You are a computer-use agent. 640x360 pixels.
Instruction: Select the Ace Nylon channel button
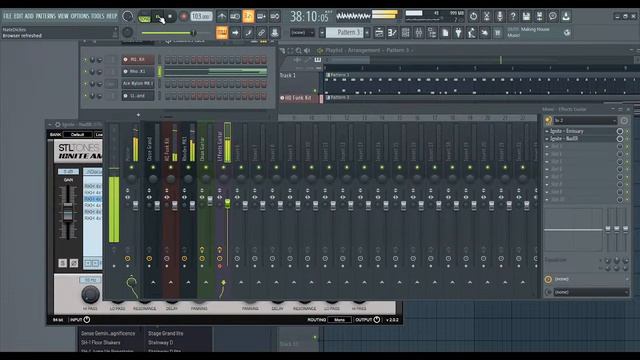[138, 84]
